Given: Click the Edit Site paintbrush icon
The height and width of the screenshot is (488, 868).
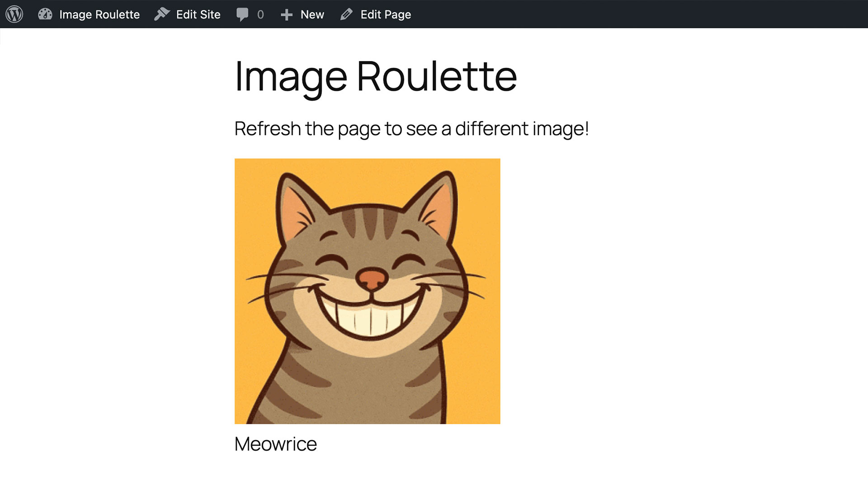Looking at the screenshot, I should [161, 14].
